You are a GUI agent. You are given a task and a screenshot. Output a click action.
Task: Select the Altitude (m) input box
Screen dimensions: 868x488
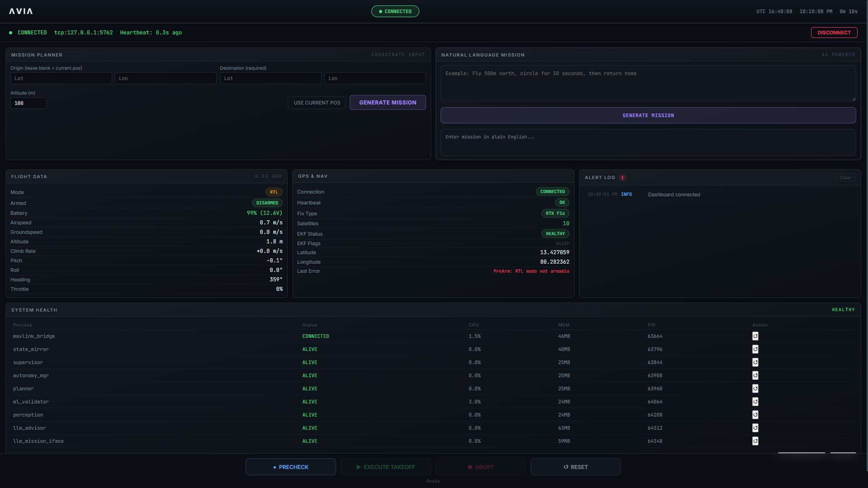[x=28, y=103]
